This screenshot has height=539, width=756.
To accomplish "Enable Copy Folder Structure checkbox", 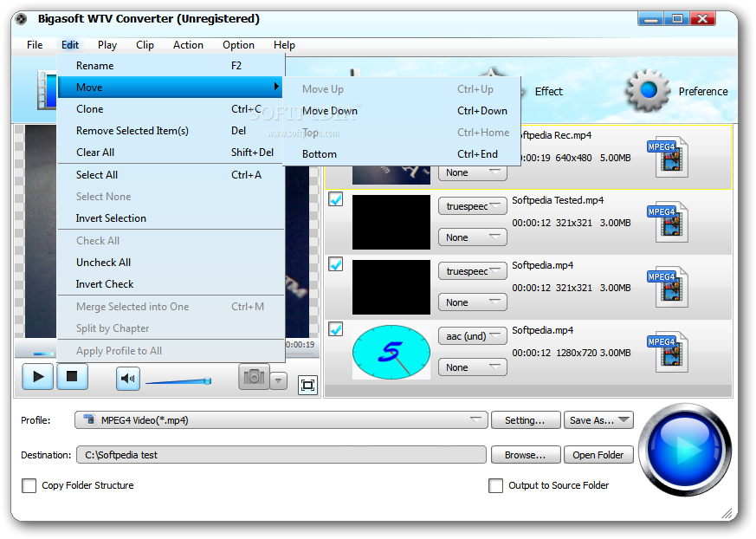I will (29, 485).
